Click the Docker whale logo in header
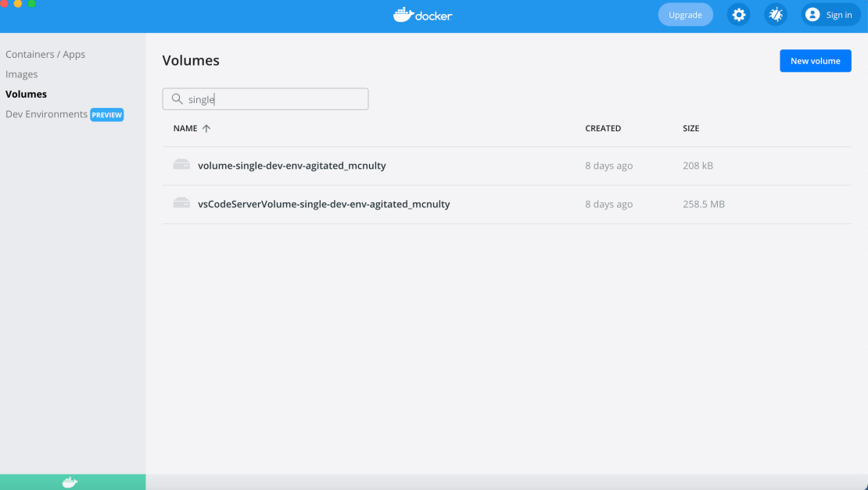The image size is (868, 490). 423,15
